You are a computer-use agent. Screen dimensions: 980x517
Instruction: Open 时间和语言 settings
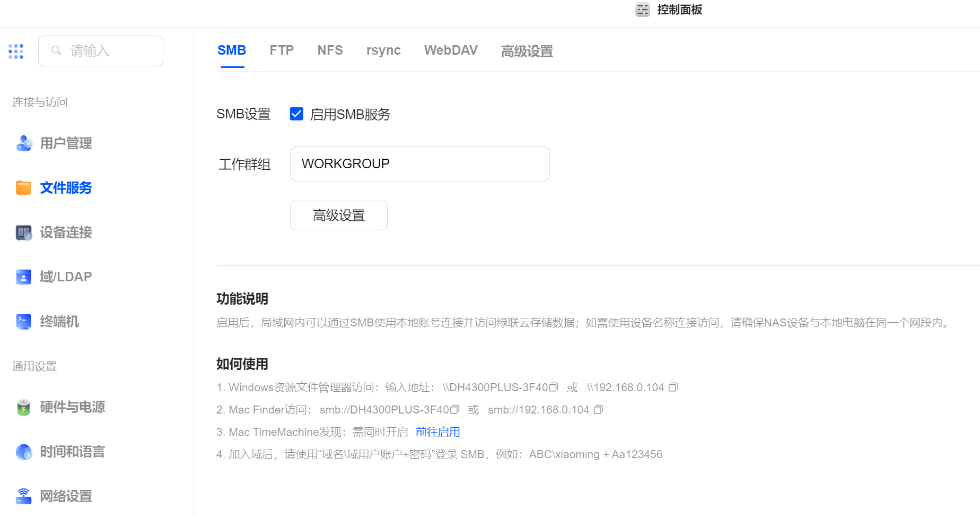pos(72,452)
